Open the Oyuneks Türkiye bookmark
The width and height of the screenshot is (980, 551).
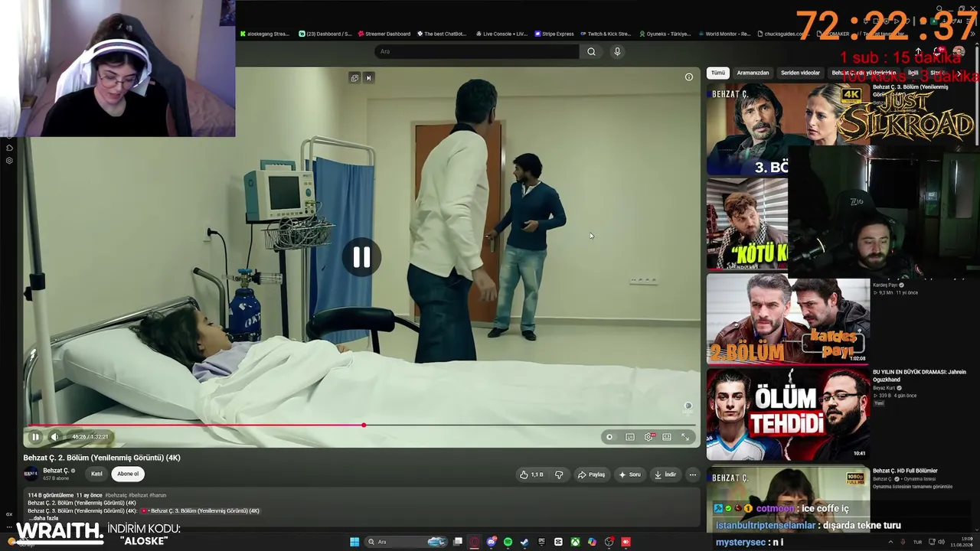click(x=665, y=34)
